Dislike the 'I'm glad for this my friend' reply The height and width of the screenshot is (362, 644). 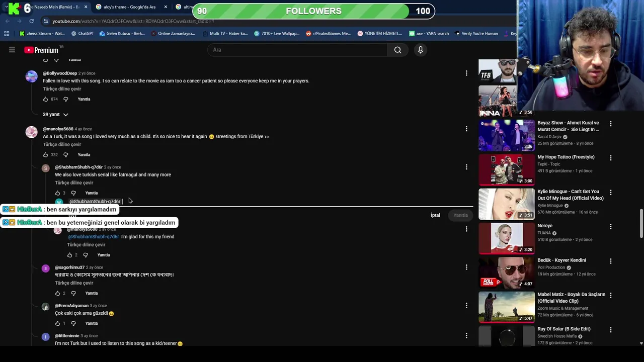pos(86,255)
